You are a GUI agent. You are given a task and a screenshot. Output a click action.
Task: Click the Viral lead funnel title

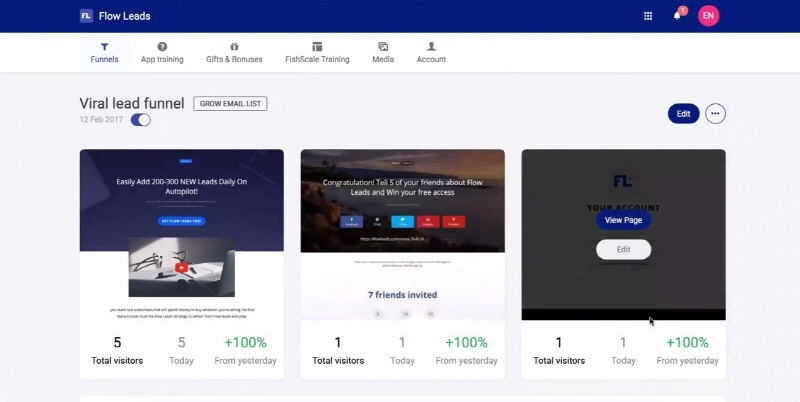pos(132,103)
